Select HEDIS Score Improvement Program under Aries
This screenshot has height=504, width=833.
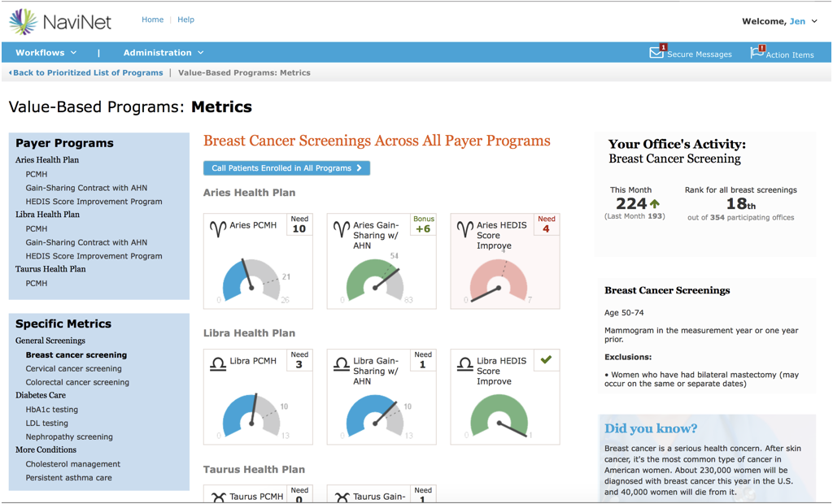[x=94, y=202]
